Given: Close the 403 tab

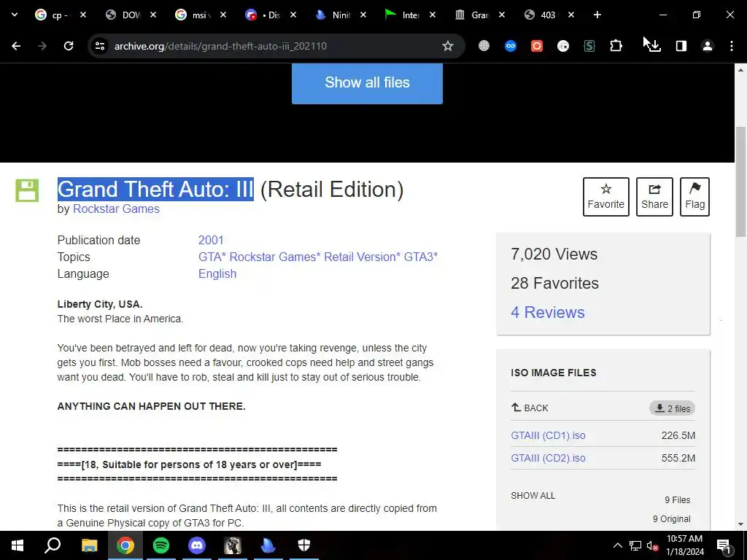Looking at the screenshot, I should pyautogui.click(x=571, y=15).
